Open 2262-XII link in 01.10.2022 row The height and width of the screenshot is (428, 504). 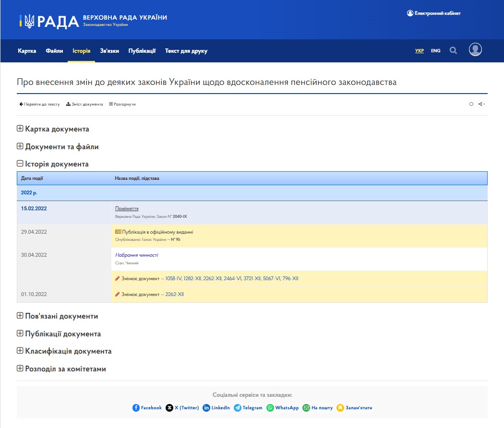pos(175,294)
